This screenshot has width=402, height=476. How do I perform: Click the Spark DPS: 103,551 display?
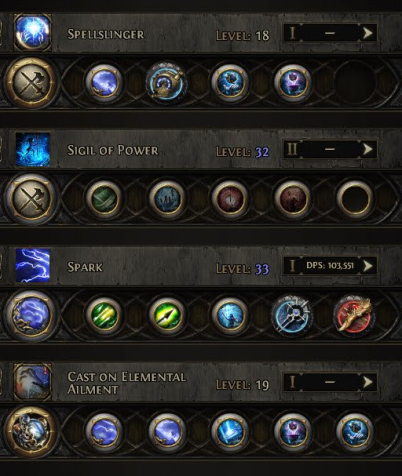click(330, 266)
